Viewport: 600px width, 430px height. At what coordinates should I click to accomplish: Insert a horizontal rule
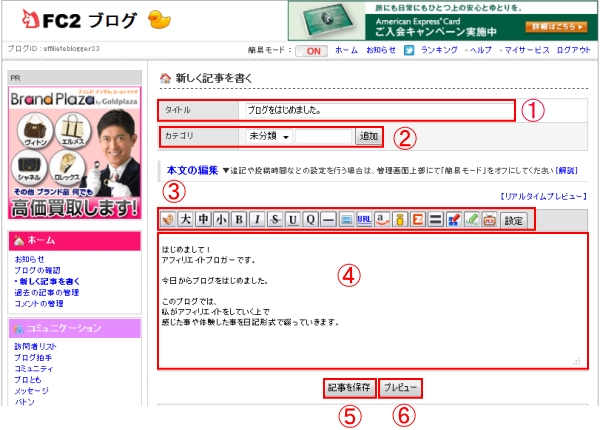[x=328, y=220]
